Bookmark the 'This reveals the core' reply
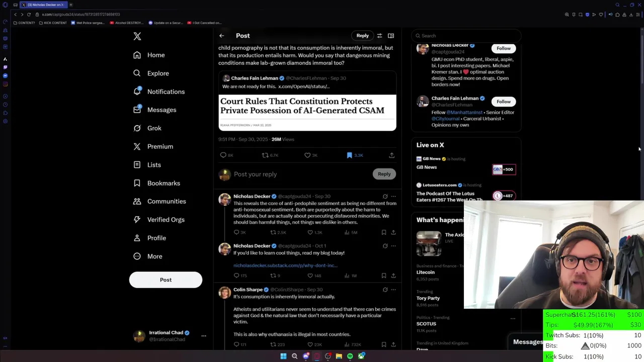The width and height of the screenshot is (644, 362). 384,232
